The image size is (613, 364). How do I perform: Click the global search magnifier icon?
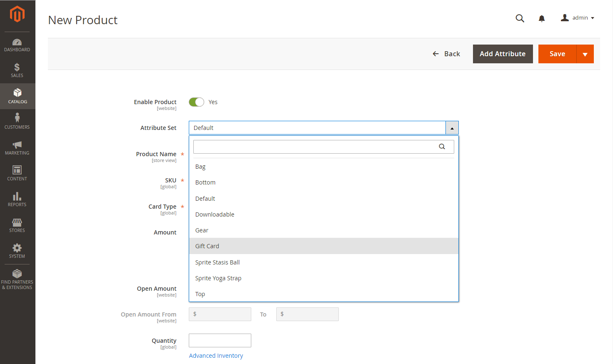coord(520,18)
